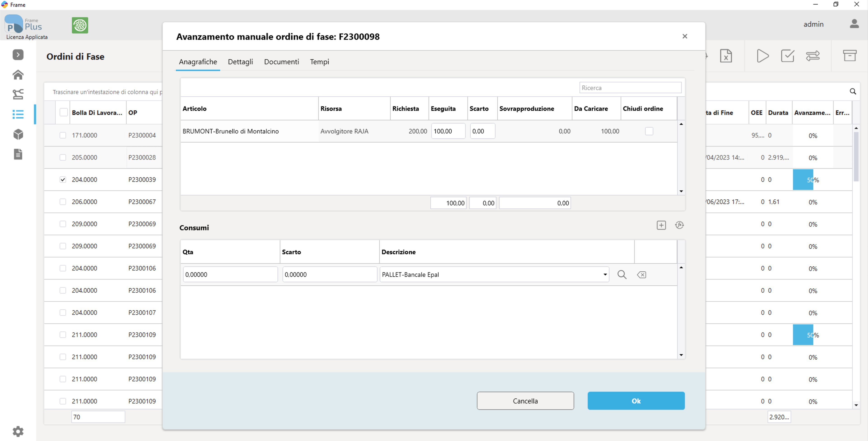Click the search magnifier in orders grid

click(x=853, y=91)
